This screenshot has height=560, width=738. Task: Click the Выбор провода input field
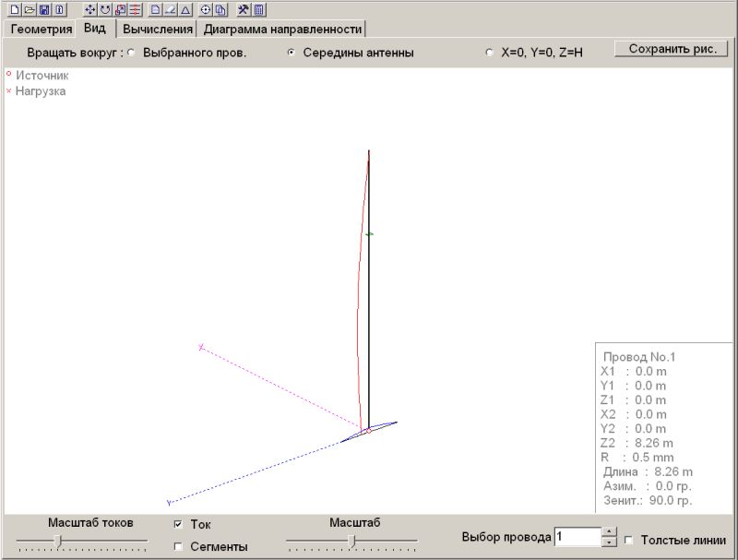click(577, 537)
